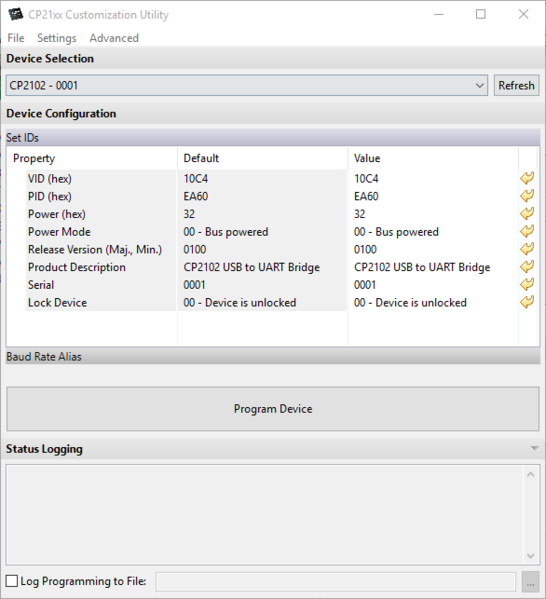Open the Settings menu
Screen dimensions: 546x599
pyautogui.click(x=57, y=38)
